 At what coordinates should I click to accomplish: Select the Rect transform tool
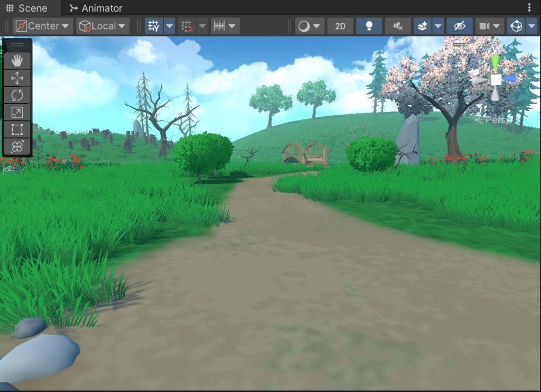[17, 129]
